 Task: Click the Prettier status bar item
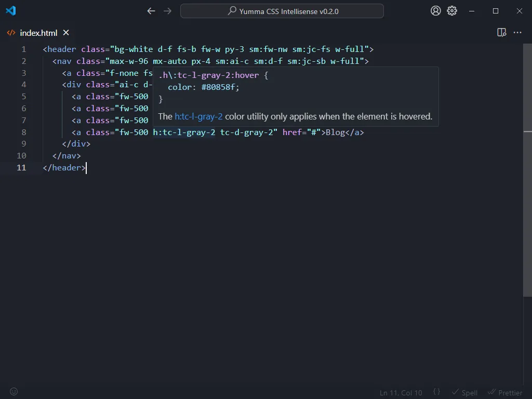tap(505, 393)
